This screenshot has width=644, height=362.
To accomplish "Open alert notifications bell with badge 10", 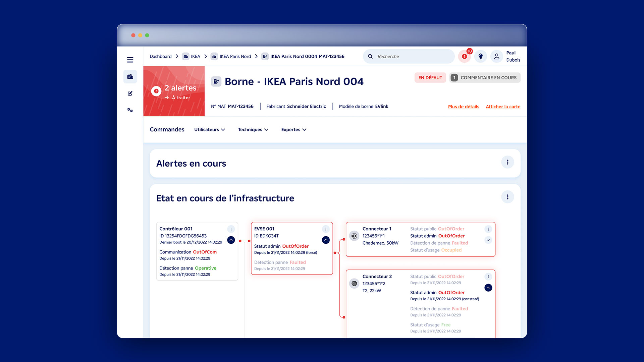I will point(465,56).
